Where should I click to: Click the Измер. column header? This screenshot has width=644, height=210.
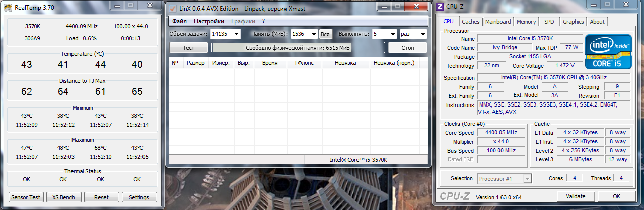tap(221, 63)
